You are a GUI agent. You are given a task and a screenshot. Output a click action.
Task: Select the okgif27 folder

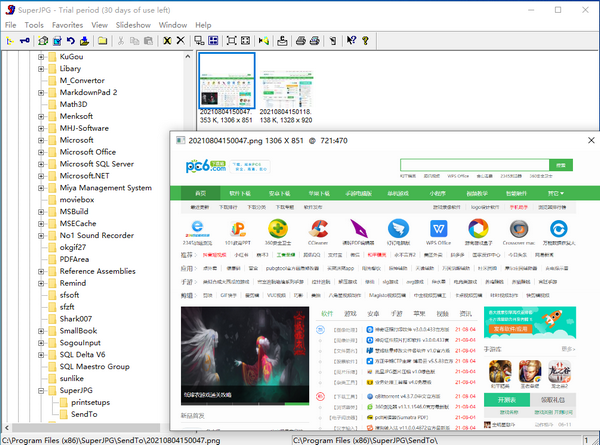(72, 248)
